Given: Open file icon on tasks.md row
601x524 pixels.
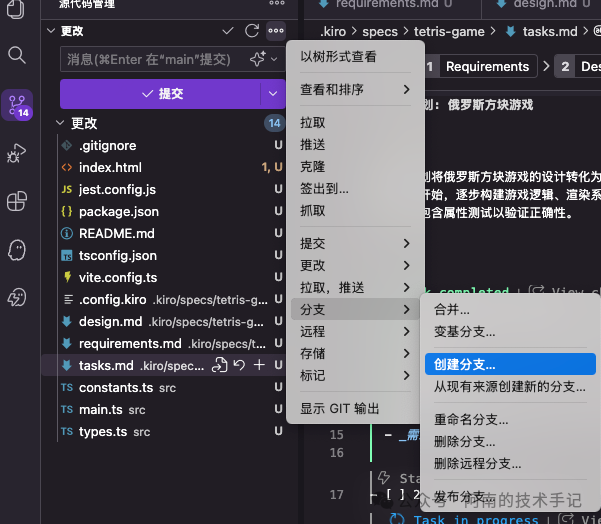Looking at the screenshot, I should click(220, 365).
